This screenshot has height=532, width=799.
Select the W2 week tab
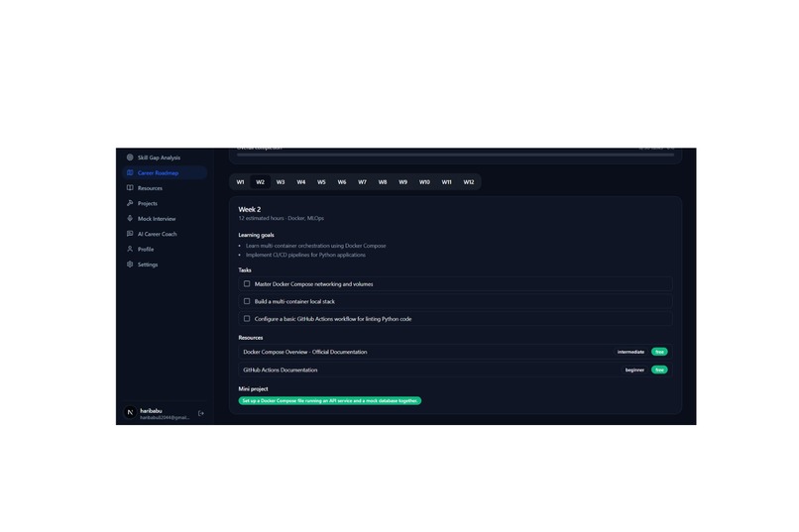(261, 181)
